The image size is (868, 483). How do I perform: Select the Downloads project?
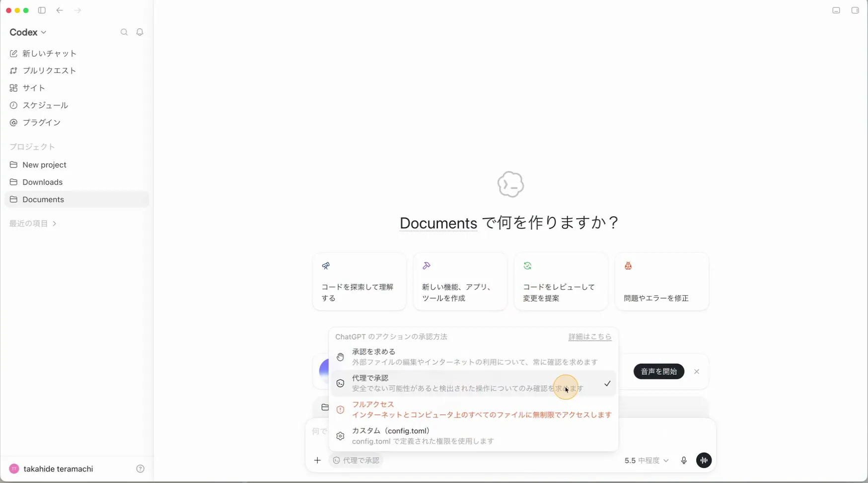(x=76, y=182)
